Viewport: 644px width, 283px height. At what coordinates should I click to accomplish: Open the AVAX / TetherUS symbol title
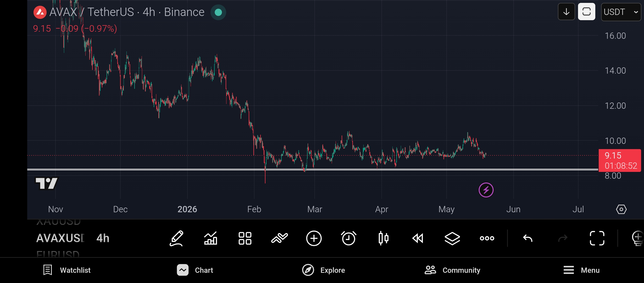(x=127, y=12)
